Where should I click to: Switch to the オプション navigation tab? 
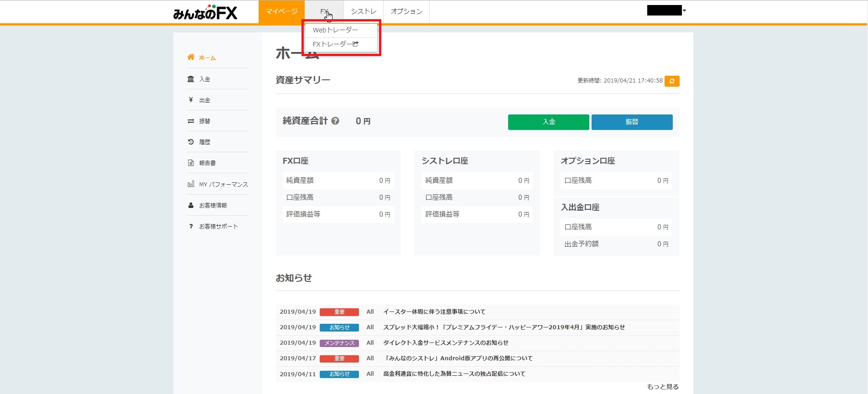[x=406, y=11]
